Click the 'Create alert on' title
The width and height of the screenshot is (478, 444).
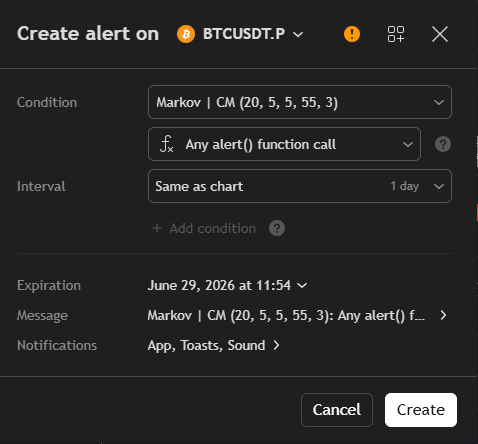click(88, 34)
